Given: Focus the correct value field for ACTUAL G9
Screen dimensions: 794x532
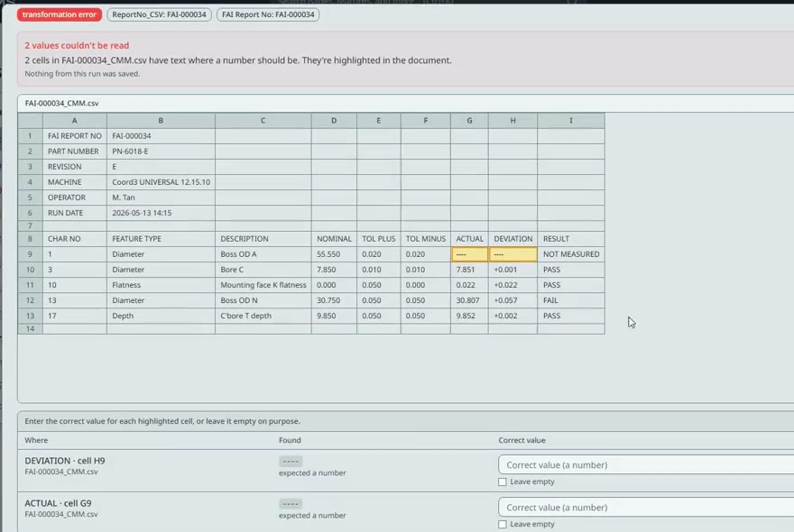Looking at the screenshot, I should (x=646, y=507).
